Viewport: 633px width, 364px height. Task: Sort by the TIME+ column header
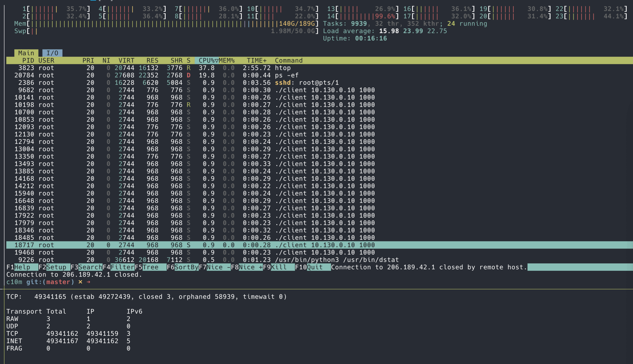[x=257, y=61]
